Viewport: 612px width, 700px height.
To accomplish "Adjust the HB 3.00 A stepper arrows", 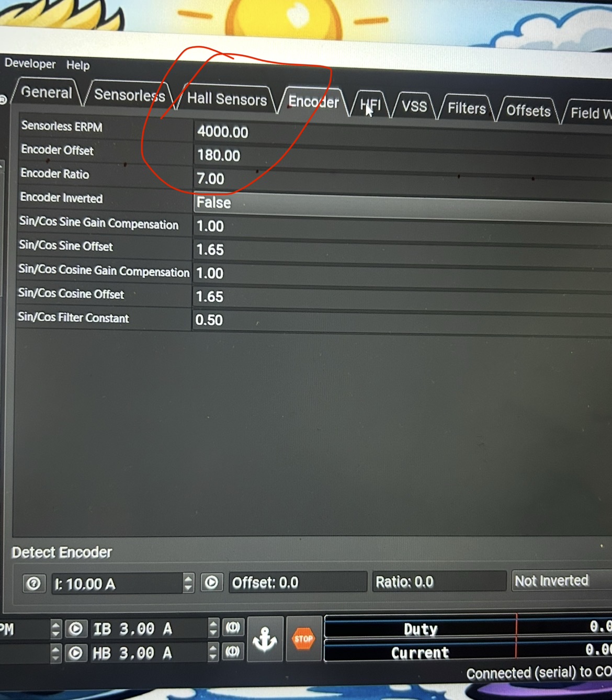I will (x=213, y=652).
